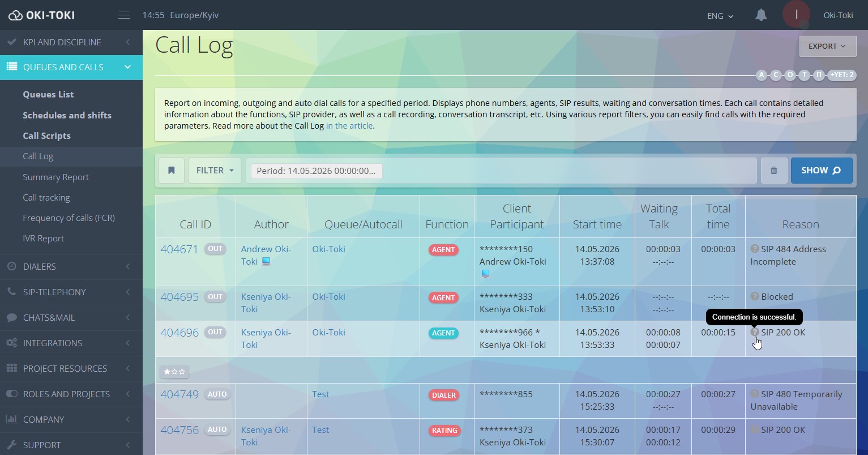This screenshot has height=455, width=868.
Task: Open Summary Report
Action: coord(55,177)
